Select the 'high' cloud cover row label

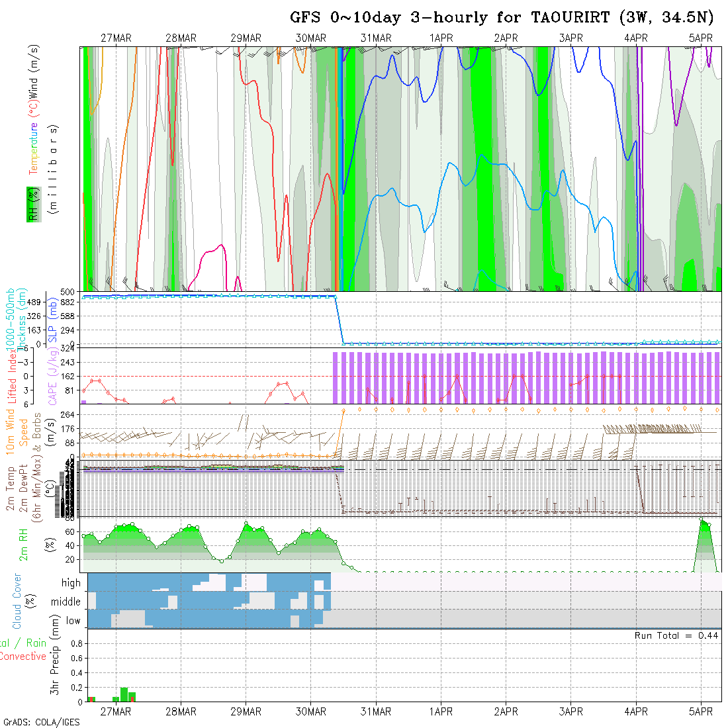(71, 583)
